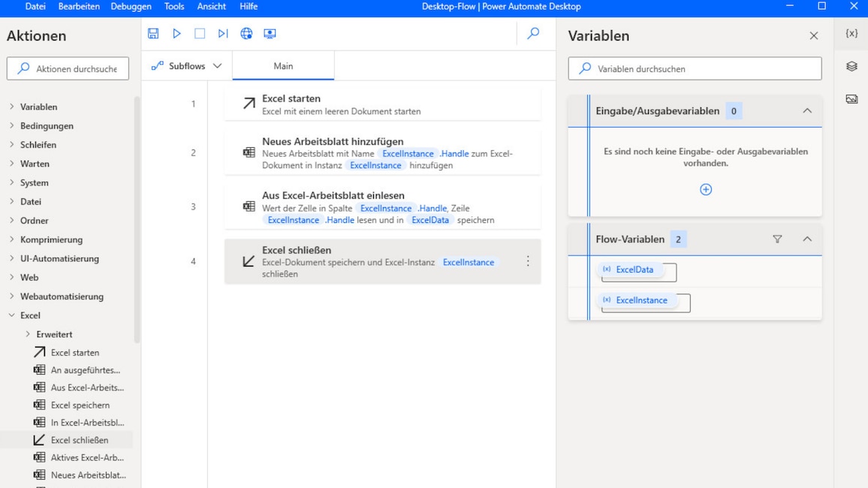Click the Neues Arbeitsblatt hinzufügen step icon
868x488 pixels.
point(249,152)
